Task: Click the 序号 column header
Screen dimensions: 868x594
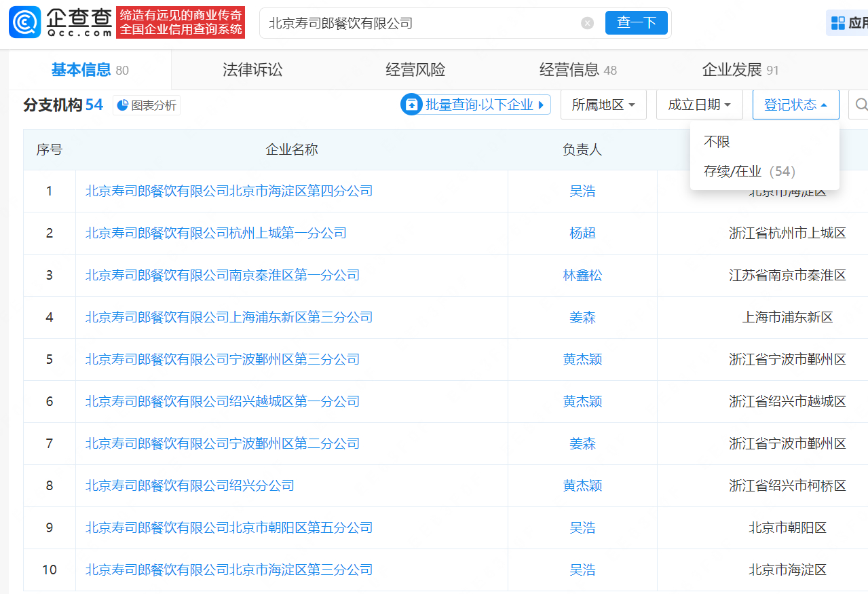Action: (49, 149)
